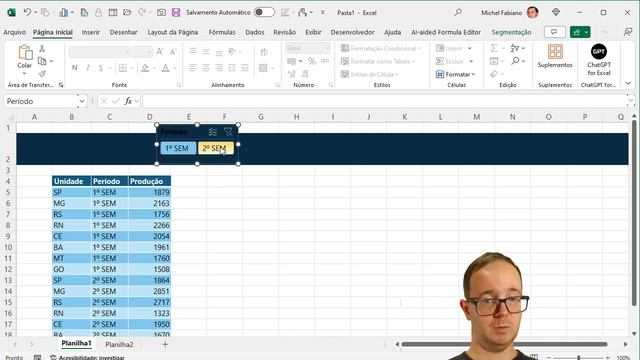Screen dimensions: 640x360
Task: Click the Produção table header cell
Action: (150, 181)
